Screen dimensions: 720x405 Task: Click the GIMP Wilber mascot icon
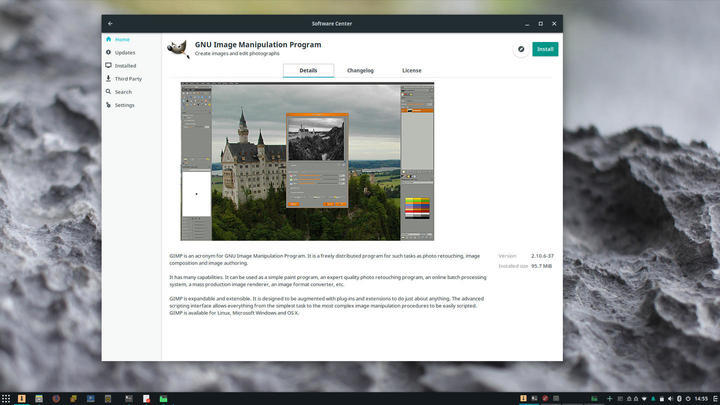click(x=178, y=49)
